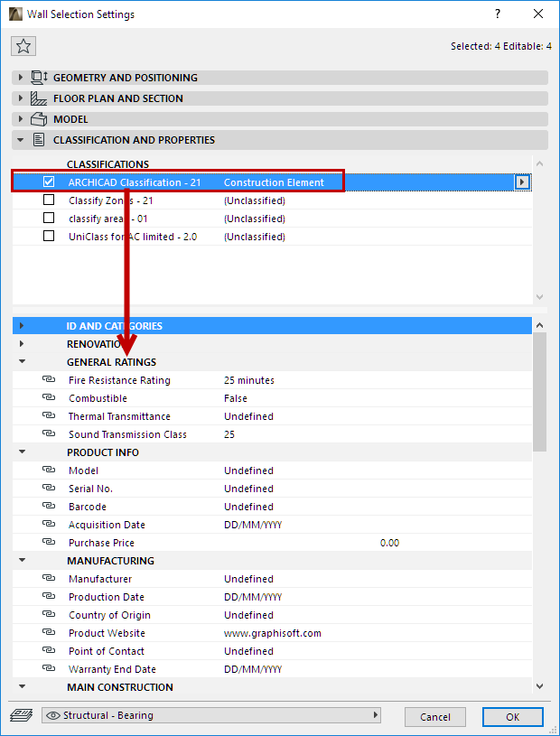The width and height of the screenshot is (560, 736).
Task: Click the Model panel cube icon
Action: [x=39, y=119]
